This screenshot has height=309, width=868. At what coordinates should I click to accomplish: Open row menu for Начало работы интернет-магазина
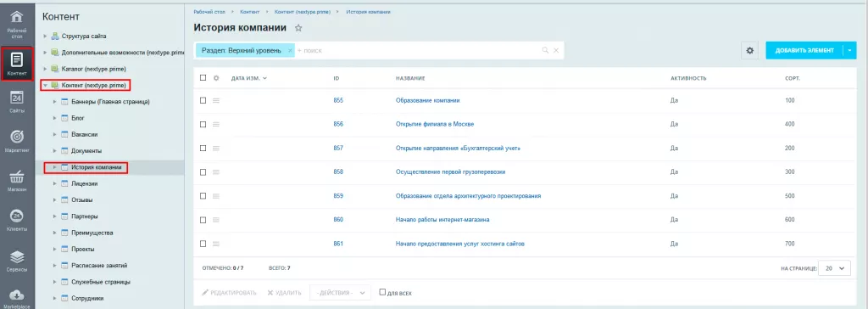(x=216, y=220)
